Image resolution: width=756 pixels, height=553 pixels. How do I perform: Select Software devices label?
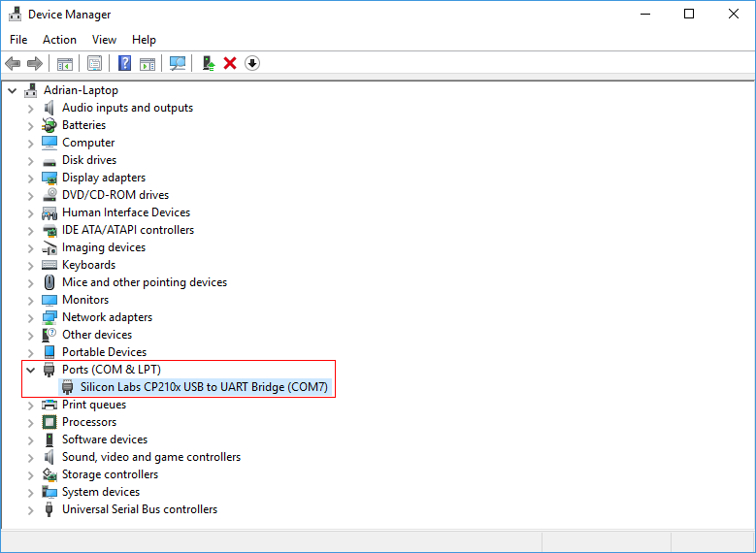pyautogui.click(x=105, y=439)
